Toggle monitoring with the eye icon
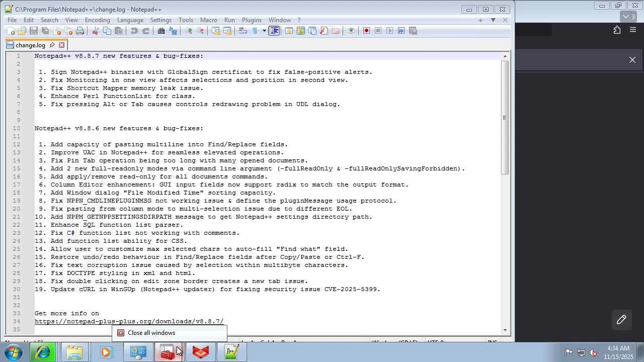 click(x=351, y=31)
